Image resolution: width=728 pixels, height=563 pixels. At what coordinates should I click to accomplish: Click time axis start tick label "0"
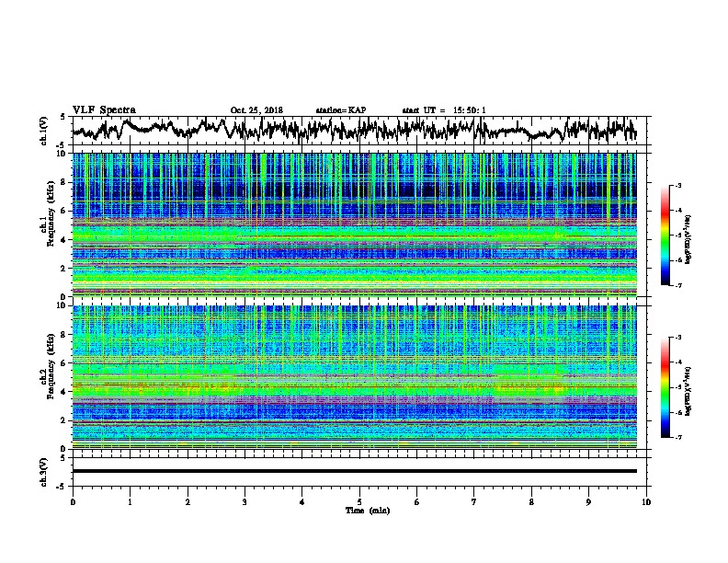click(x=73, y=502)
